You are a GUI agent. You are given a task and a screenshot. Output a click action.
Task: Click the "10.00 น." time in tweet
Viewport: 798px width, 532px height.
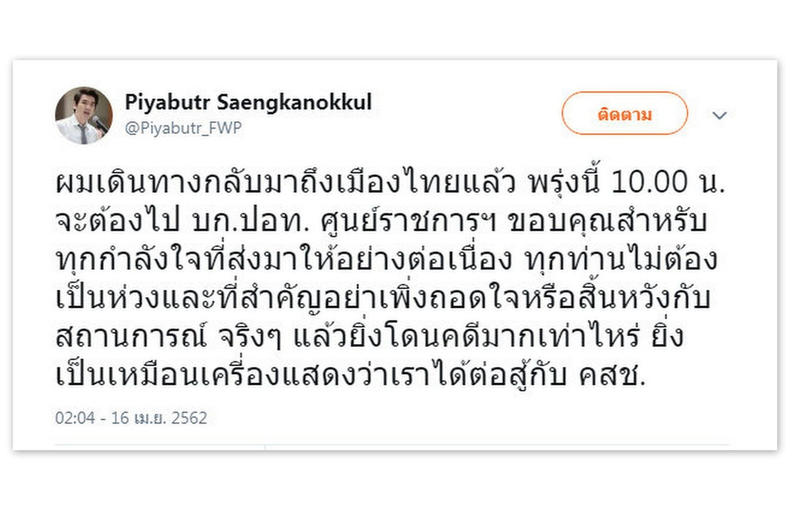click(x=667, y=182)
